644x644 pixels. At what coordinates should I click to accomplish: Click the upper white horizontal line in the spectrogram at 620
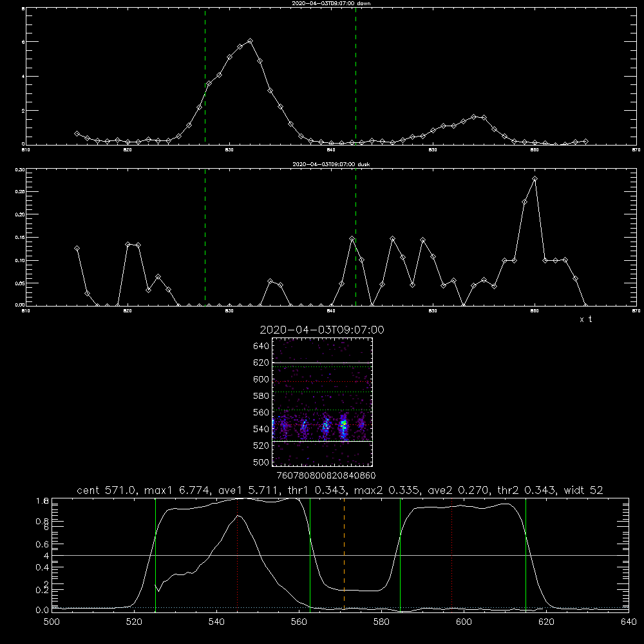(x=323, y=363)
